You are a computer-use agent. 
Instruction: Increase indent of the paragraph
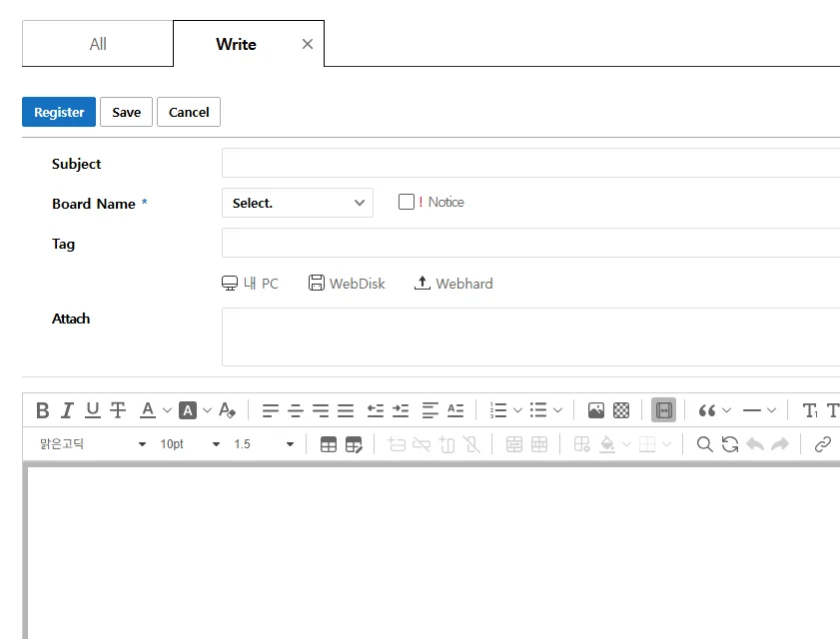pos(401,410)
